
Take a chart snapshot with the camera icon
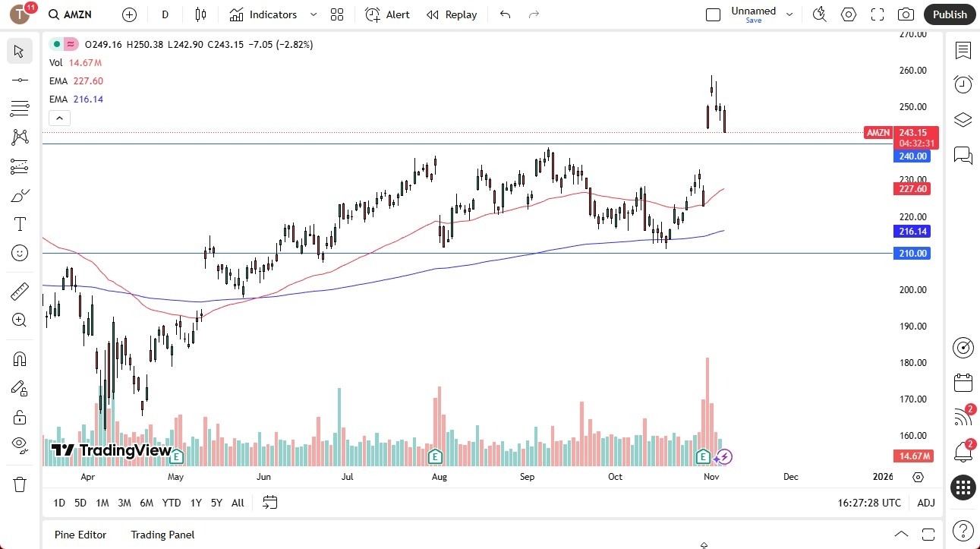tap(906, 14)
